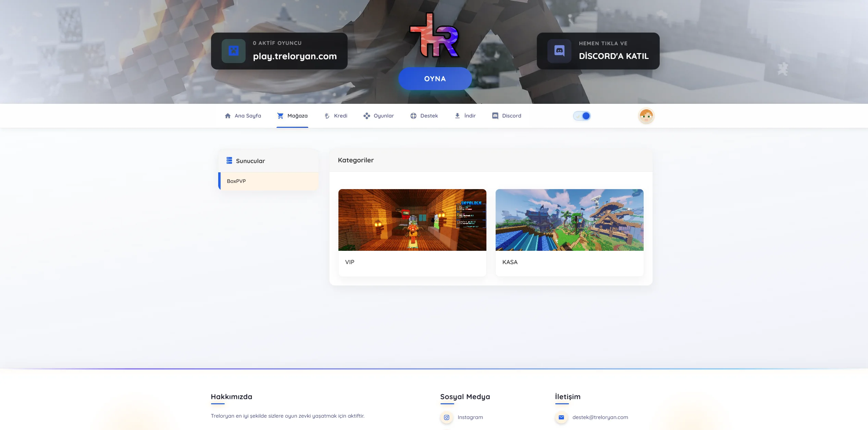Open the Discord navigation link
Screen dimensions: 868x430
507,116
